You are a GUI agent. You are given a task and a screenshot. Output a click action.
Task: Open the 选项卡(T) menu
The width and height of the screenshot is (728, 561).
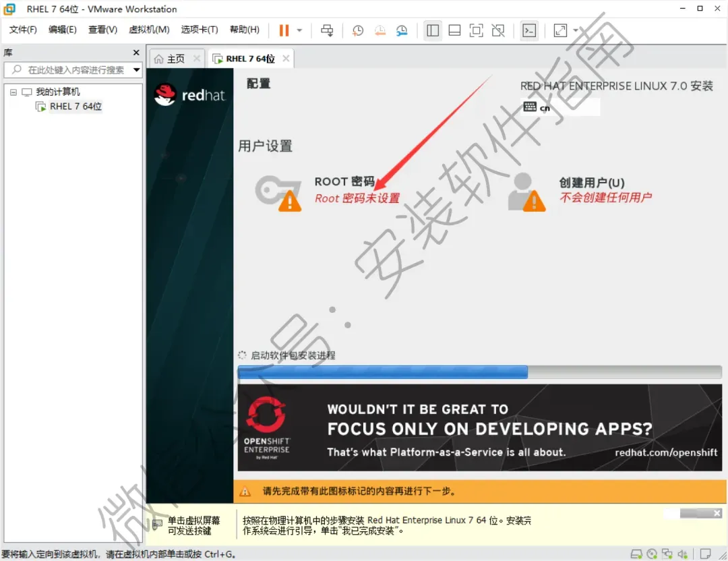[x=199, y=30]
